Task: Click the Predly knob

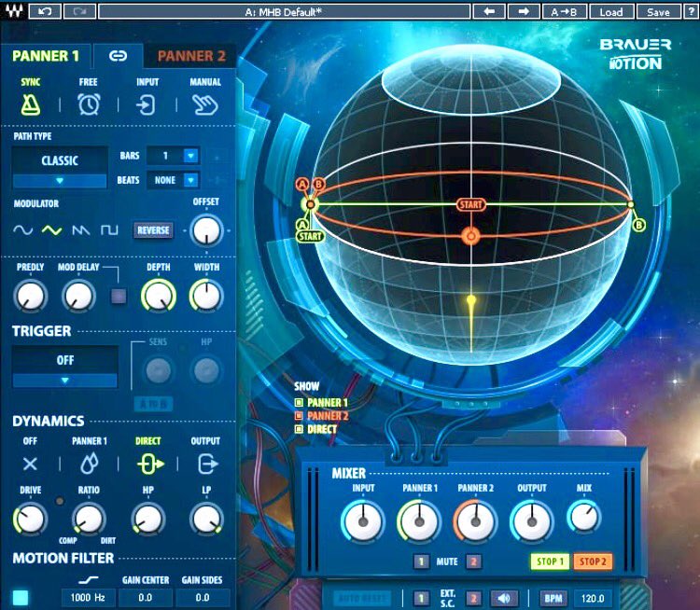Action: coord(30,296)
